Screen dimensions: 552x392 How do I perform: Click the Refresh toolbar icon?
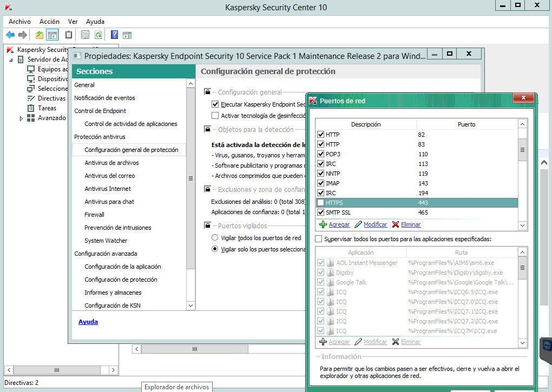[x=98, y=35]
